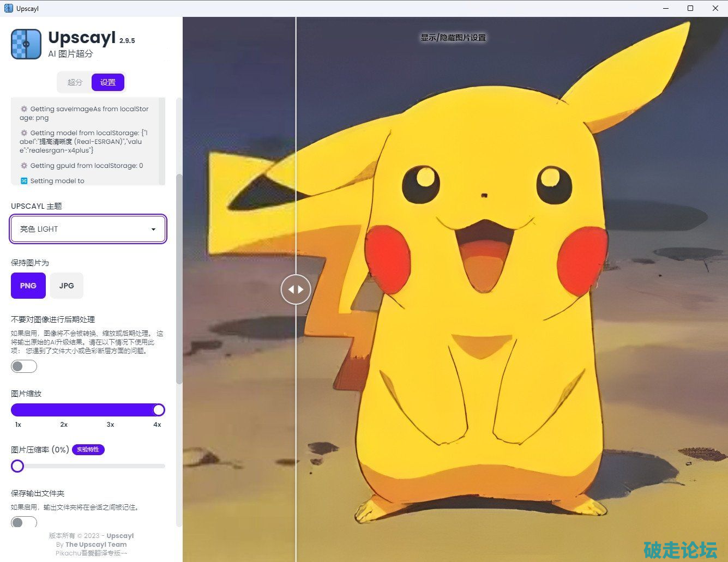Click the shuffle icon next to Setting model
Image resolution: width=728 pixels, height=562 pixels.
pyautogui.click(x=24, y=181)
